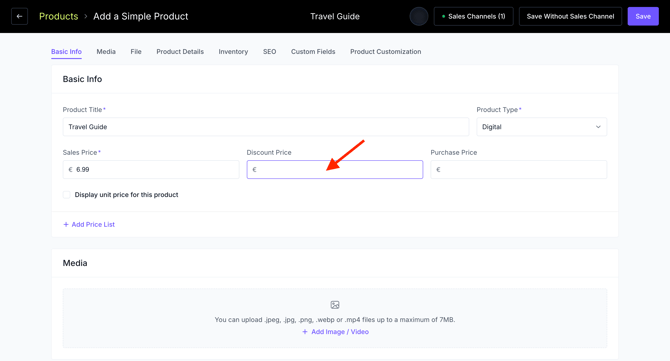Open the SEO tab
This screenshot has height=361, width=670.
(270, 52)
